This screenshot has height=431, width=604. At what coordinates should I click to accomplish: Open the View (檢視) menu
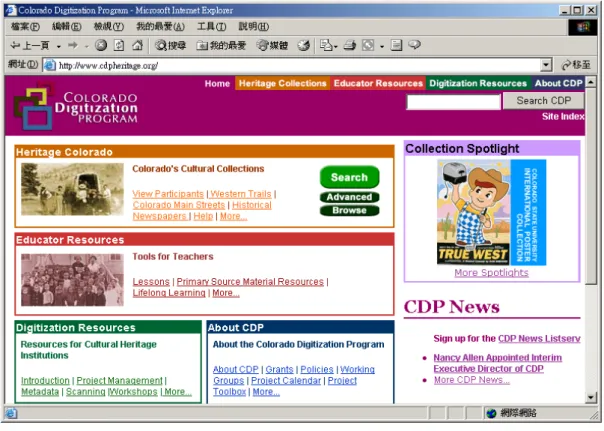point(109,27)
